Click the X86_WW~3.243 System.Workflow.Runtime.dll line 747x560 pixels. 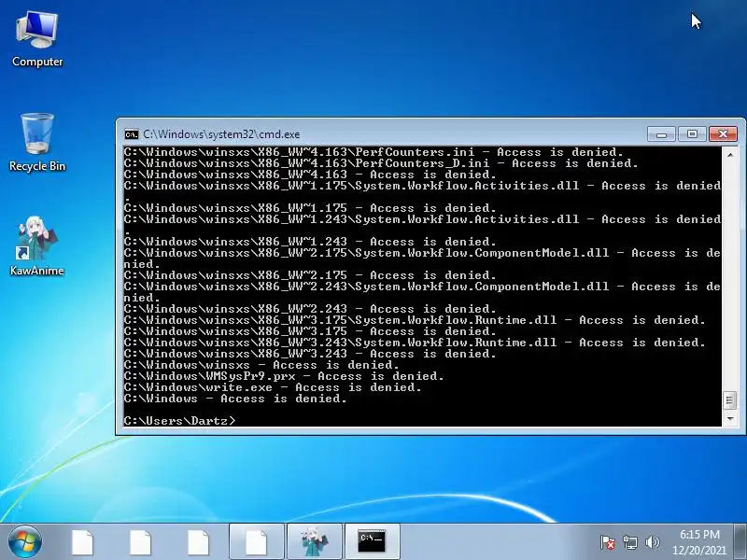pyautogui.click(x=415, y=343)
